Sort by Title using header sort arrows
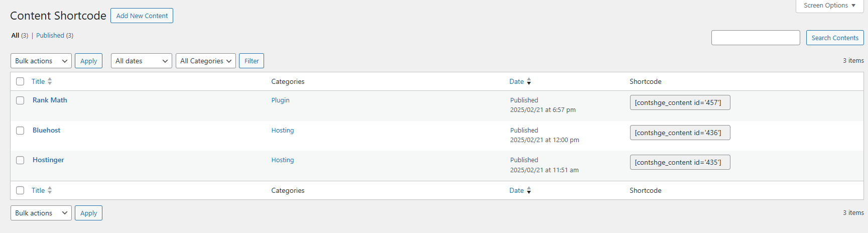 (50, 81)
